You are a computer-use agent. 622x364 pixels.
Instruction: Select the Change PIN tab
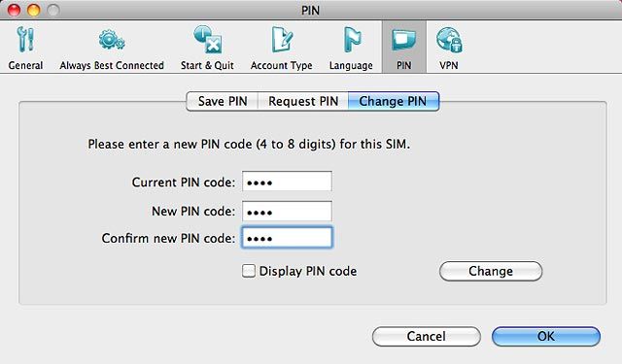(393, 101)
